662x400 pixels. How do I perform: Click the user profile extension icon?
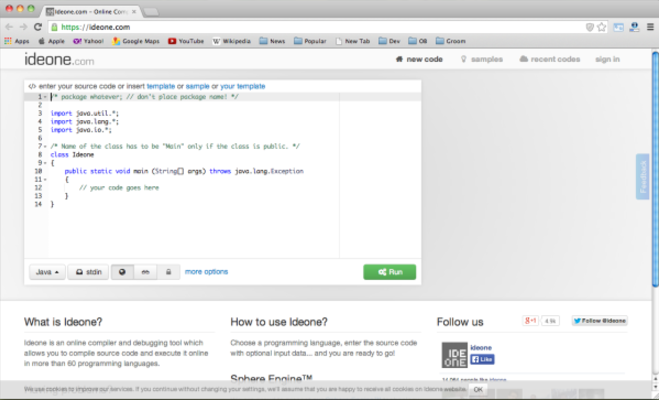[634, 27]
